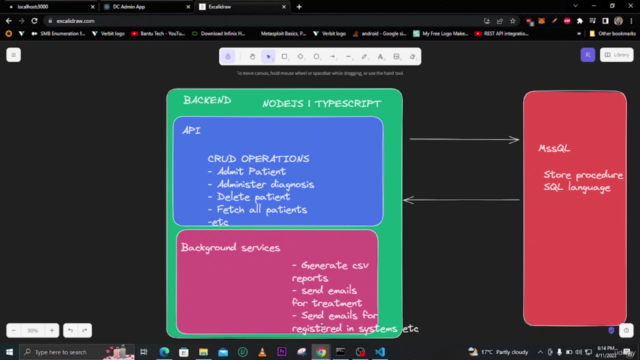
Task: Select the Line tool
Action: click(x=349, y=57)
